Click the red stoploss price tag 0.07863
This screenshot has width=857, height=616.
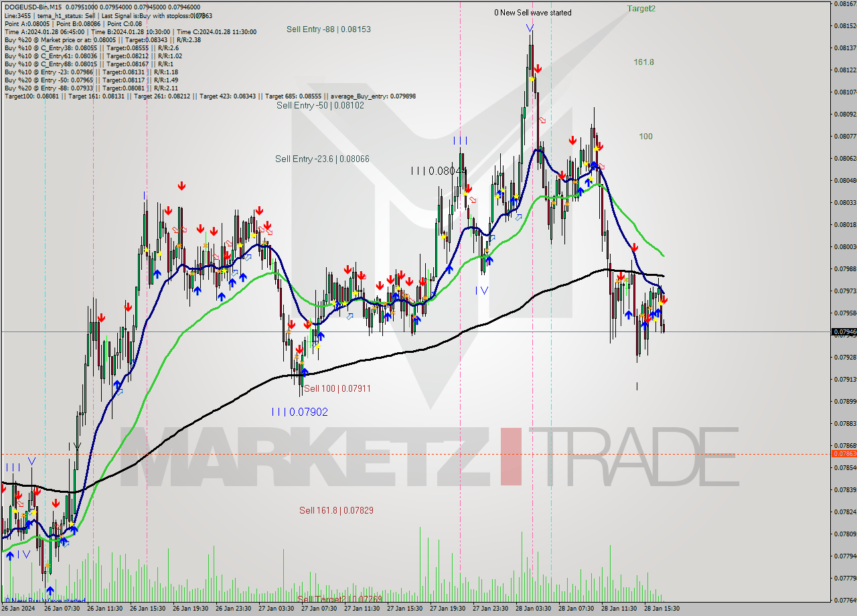(844, 453)
